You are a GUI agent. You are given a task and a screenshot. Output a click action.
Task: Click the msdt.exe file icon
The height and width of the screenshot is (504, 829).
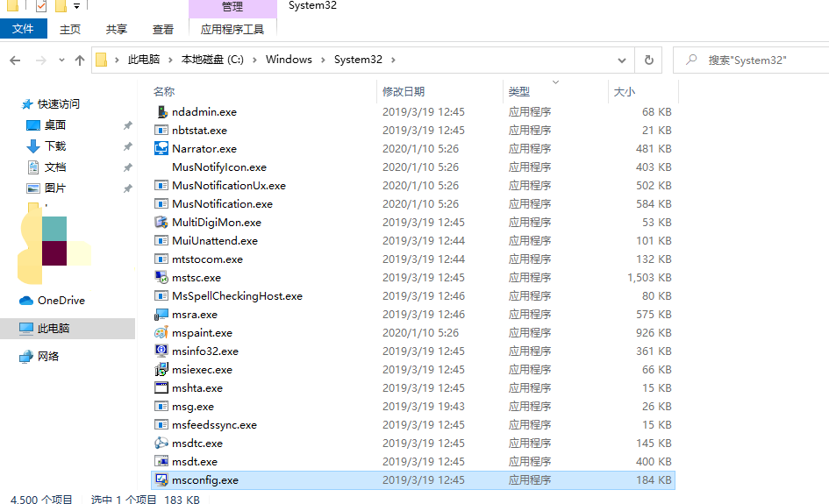click(161, 461)
